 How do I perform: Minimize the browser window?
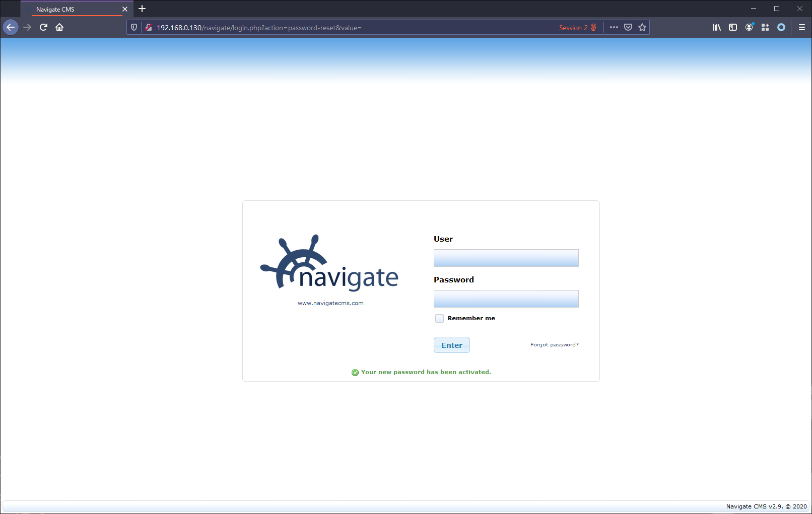coord(754,9)
